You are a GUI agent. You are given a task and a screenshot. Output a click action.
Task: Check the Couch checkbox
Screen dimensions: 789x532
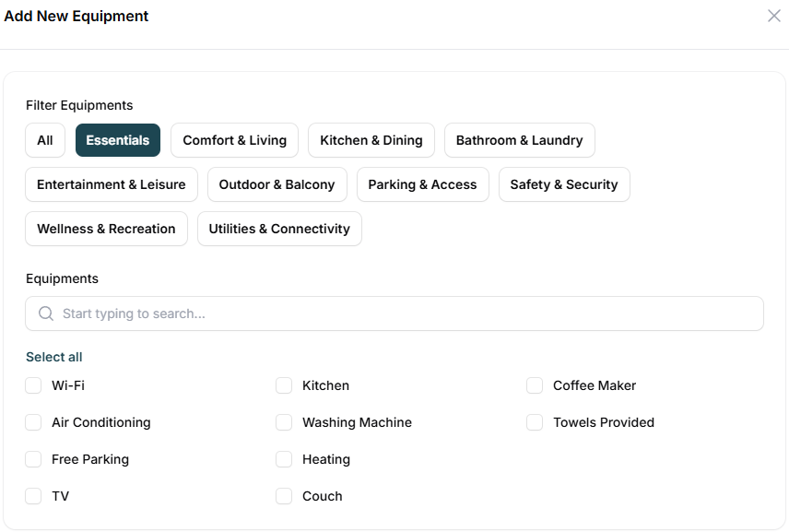click(284, 496)
